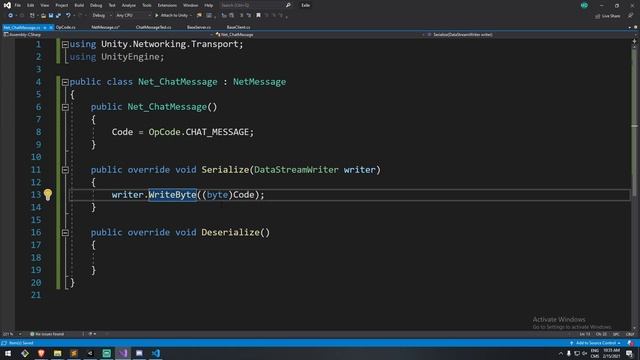640x360 pixels.
Task: Click the Deserialize method name
Action: pos(230,232)
